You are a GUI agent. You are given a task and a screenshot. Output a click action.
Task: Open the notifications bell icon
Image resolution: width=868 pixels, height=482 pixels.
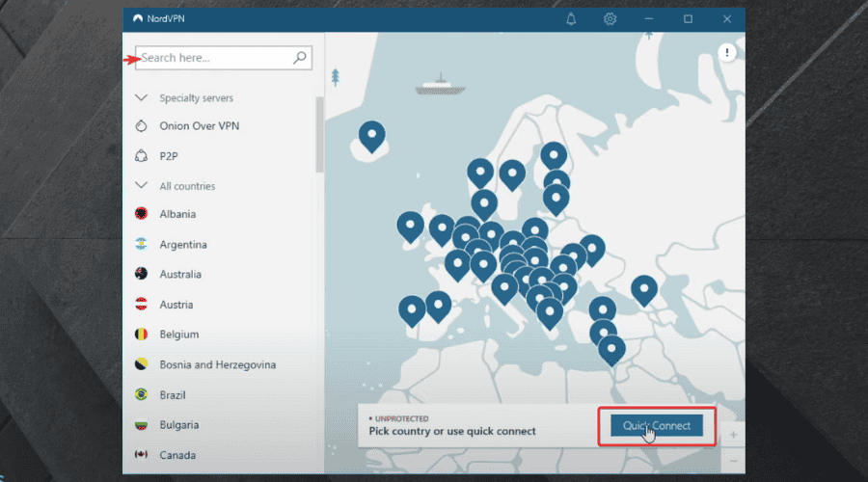click(571, 19)
